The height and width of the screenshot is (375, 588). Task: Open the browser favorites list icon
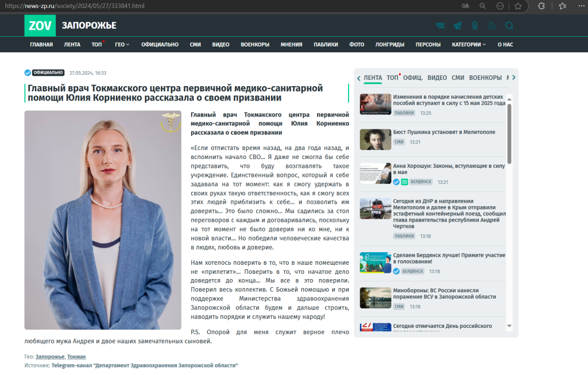pos(563,6)
